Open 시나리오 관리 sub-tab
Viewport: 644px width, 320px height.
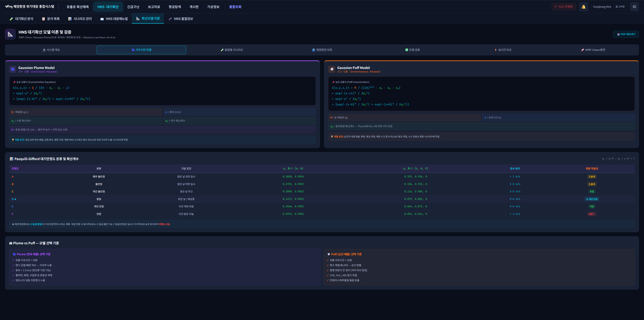tap(80, 19)
